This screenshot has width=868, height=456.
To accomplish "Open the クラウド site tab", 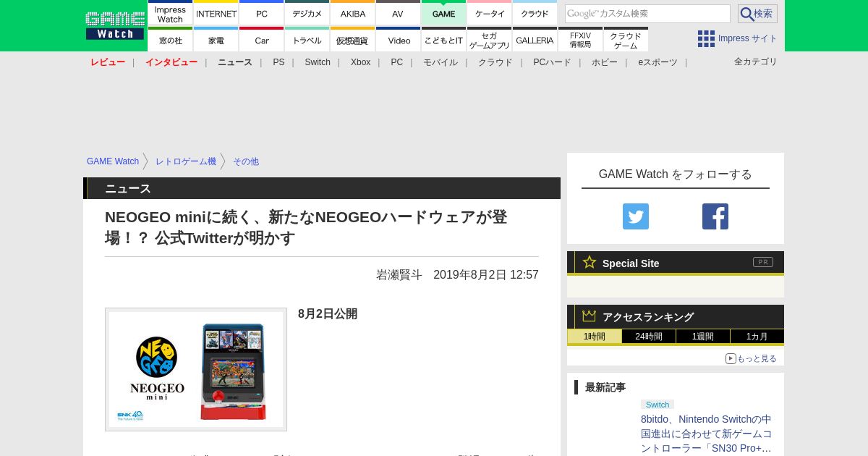I will click(x=535, y=13).
